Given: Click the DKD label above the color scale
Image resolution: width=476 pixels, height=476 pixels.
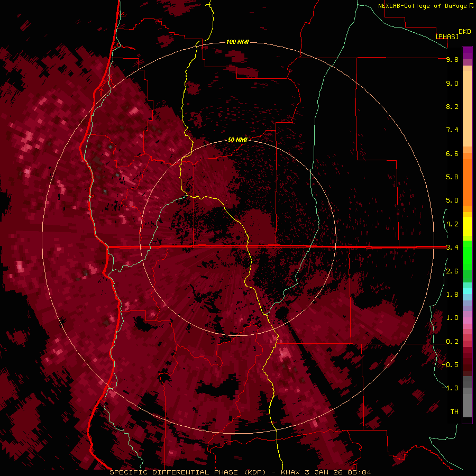Looking at the screenshot, I should tap(465, 32).
